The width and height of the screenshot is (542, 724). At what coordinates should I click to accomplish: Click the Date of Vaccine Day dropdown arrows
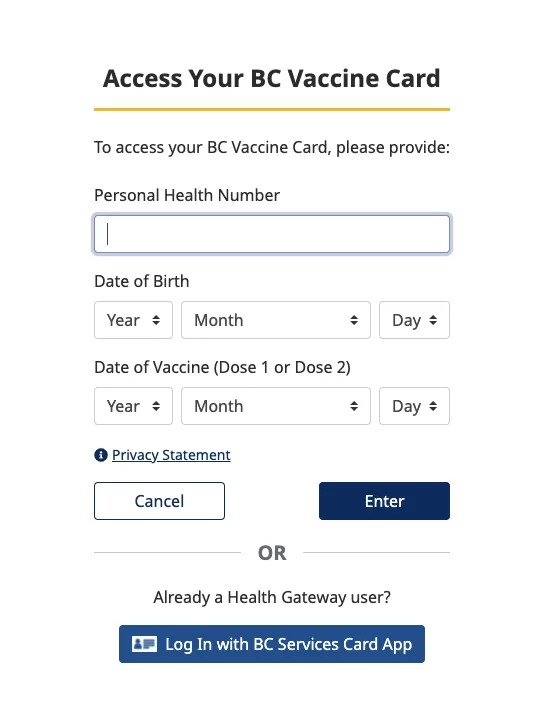(433, 406)
